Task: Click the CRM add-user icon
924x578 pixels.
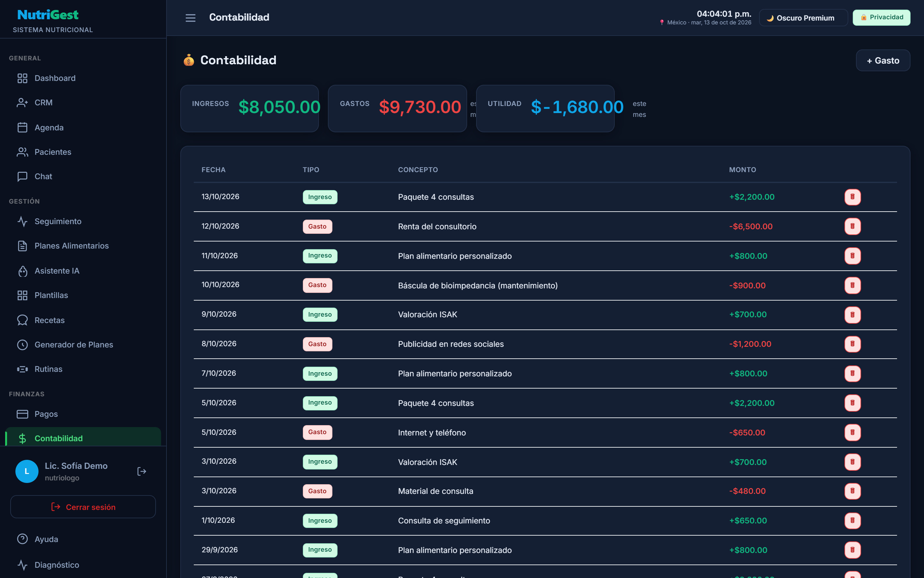Action: click(22, 102)
